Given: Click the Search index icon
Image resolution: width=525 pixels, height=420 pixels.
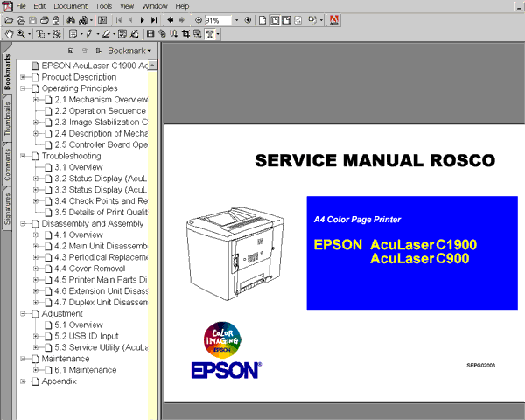Looking at the screenshot, I should tap(82, 20).
